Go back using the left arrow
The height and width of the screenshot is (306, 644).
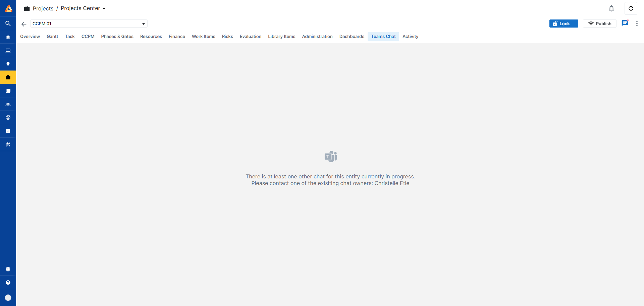[x=24, y=24]
